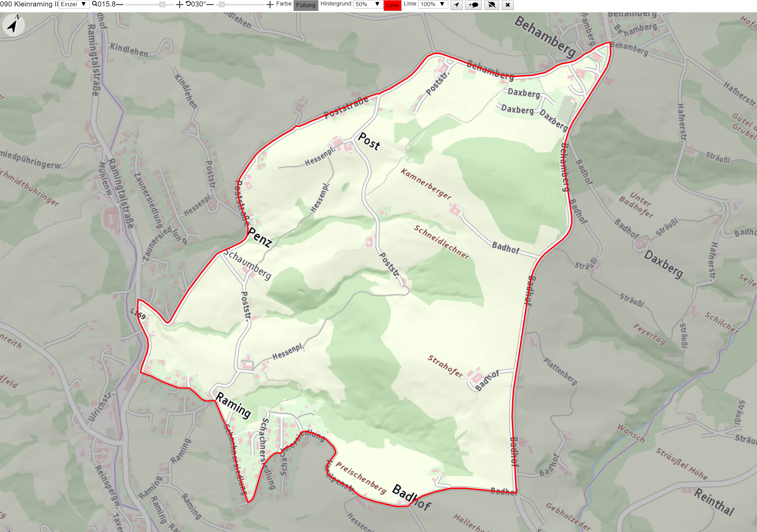The width and height of the screenshot is (757, 532).
Task: Click the Post label on the map
Action: click(x=369, y=141)
